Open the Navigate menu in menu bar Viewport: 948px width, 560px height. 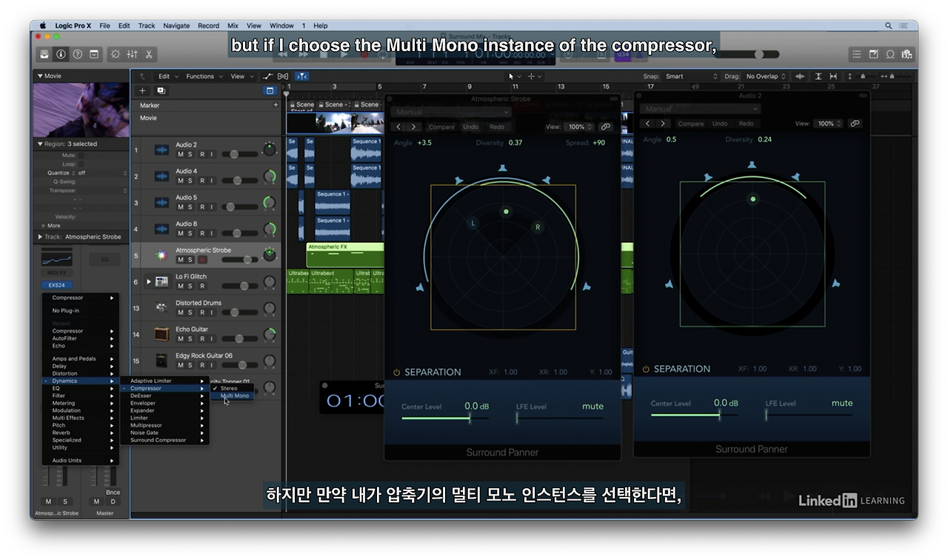176,26
